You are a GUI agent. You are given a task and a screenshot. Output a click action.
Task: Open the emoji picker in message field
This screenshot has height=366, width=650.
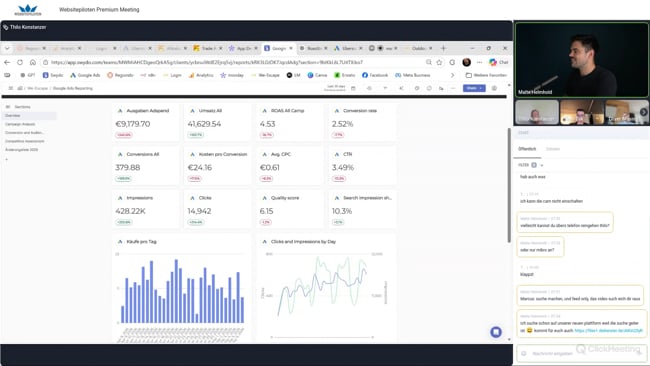coord(524,354)
